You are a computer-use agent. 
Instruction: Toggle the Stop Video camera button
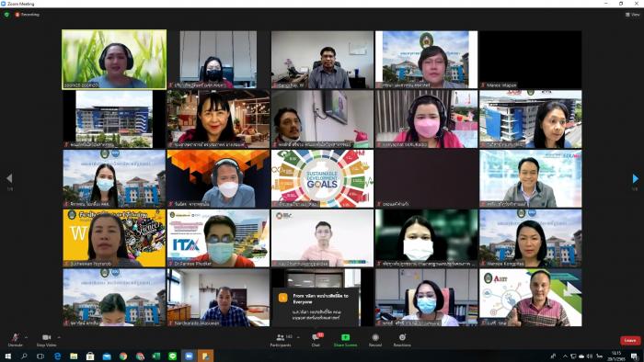[x=46, y=339]
